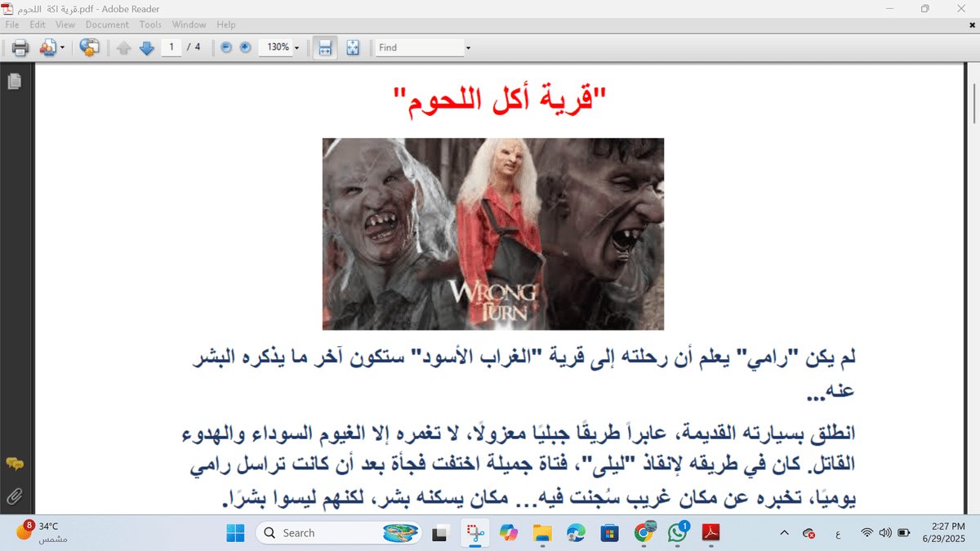Select the Print icon in the toolbar
This screenshot has height=551, width=980.
(x=20, y=47)
